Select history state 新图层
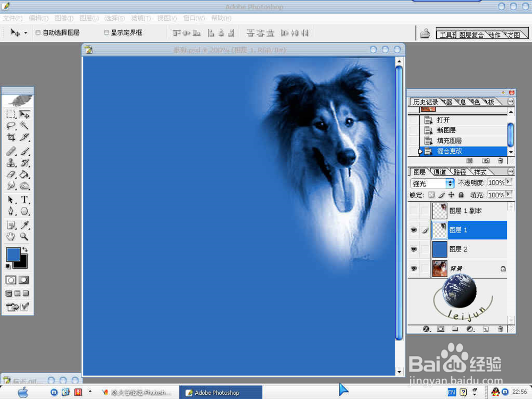The height and width of the screenshot is (399, 532). [x=463, y=130]
